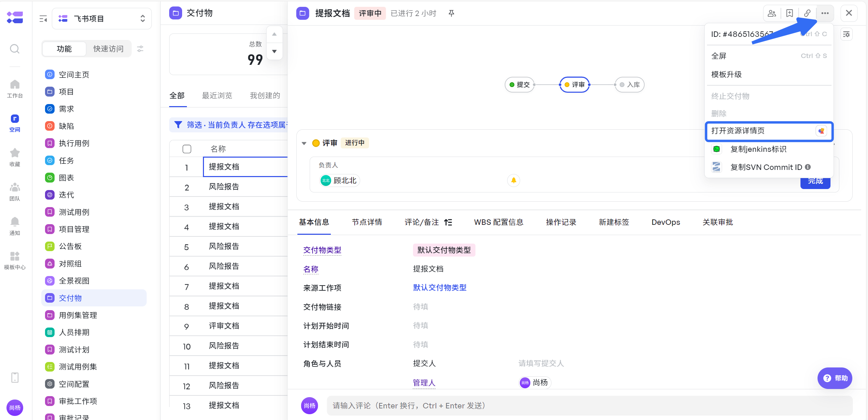Click the stats card up arrow
868x420 pixels.
click(274, 34)
